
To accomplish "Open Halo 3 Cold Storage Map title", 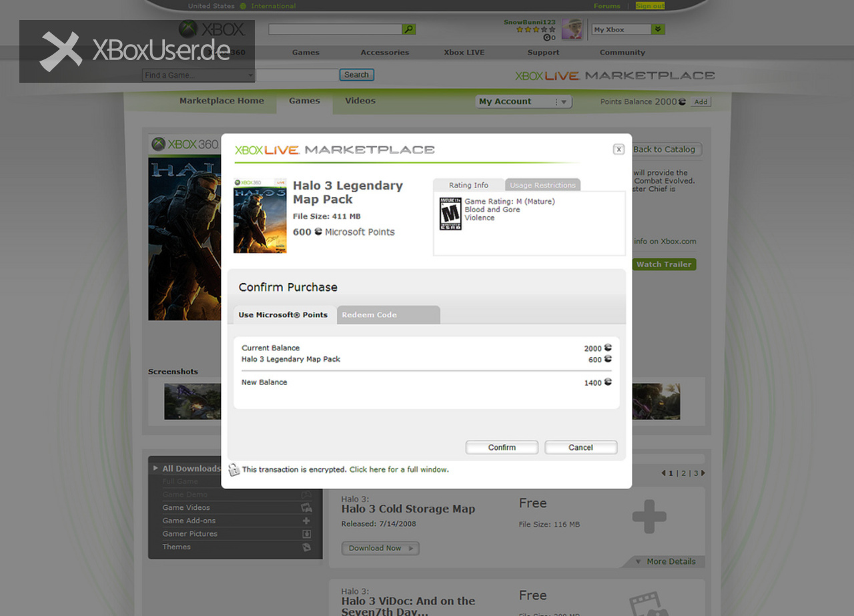I will (x=408, y=509).
